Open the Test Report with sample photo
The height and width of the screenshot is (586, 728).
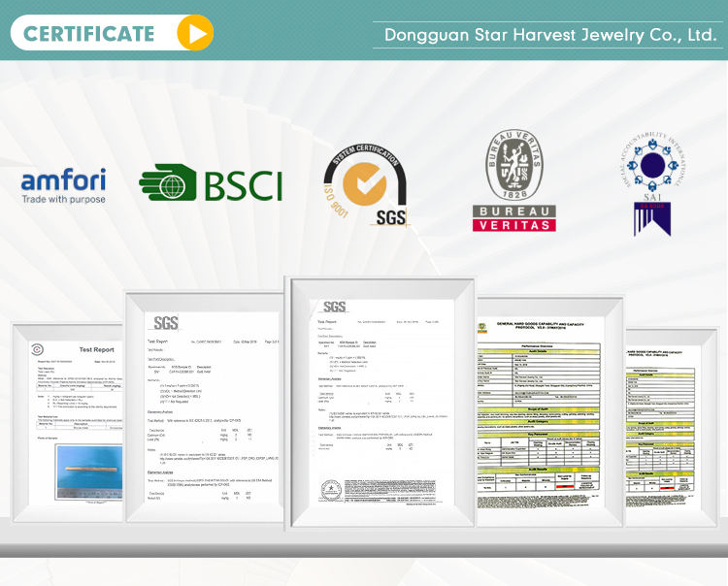[68, 422]
